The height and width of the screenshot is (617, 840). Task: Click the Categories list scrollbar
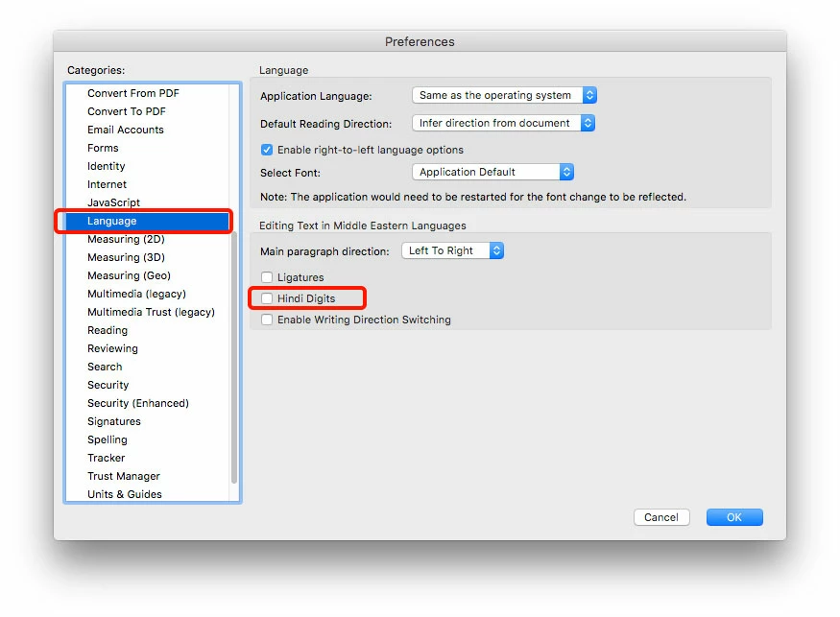pos(234,358)
